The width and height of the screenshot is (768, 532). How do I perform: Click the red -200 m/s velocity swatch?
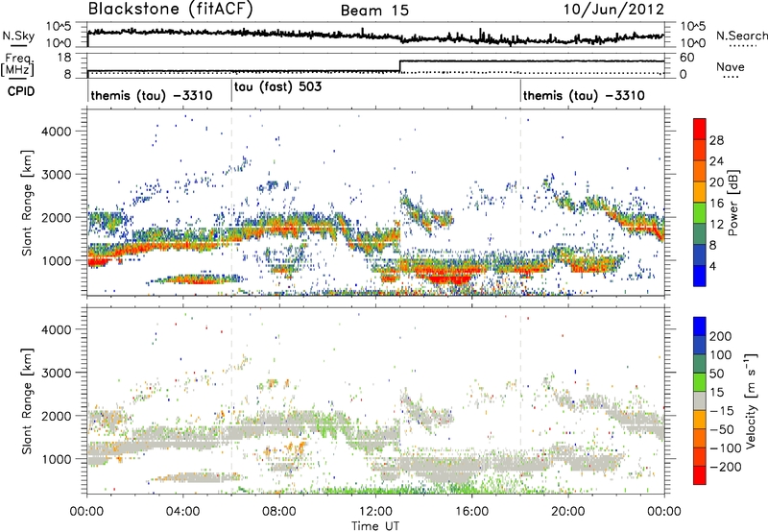pos(700,475)
